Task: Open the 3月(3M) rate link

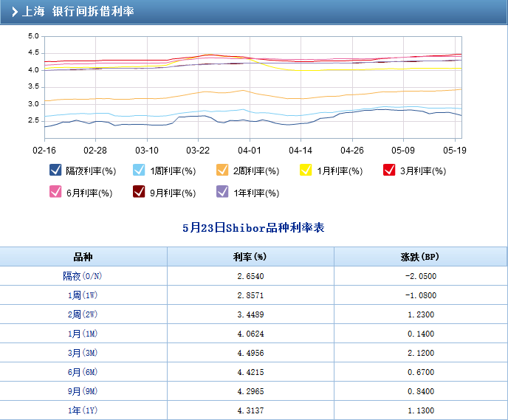Action: (82, 353)
